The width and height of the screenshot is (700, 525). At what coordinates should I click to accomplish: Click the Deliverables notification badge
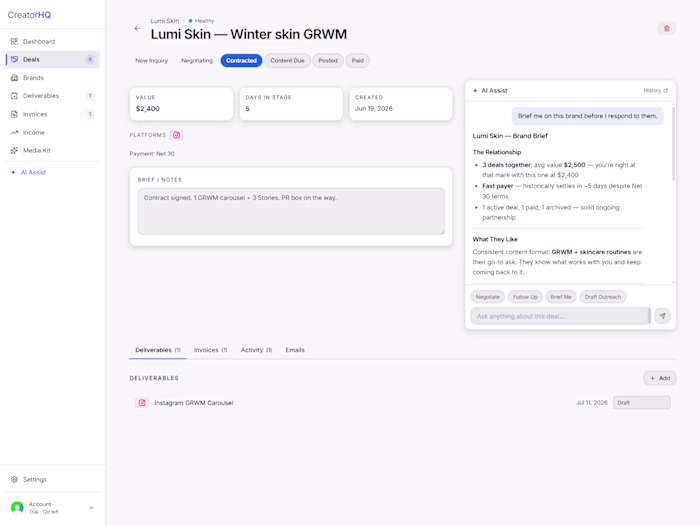click(90, 96)
